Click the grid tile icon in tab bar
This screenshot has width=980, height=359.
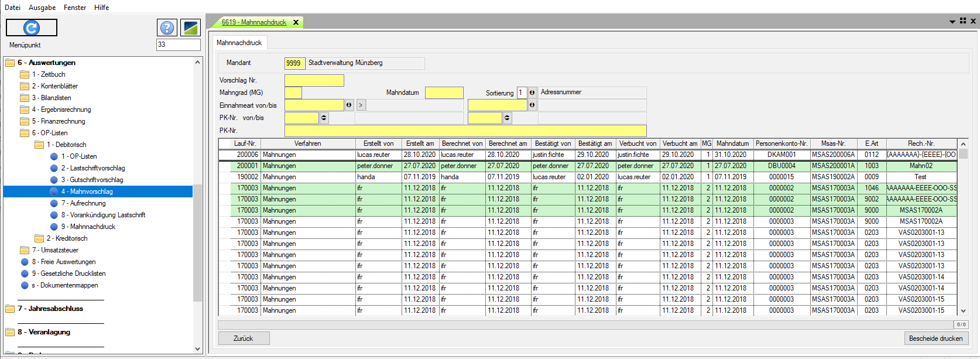(x=963, y=21)
